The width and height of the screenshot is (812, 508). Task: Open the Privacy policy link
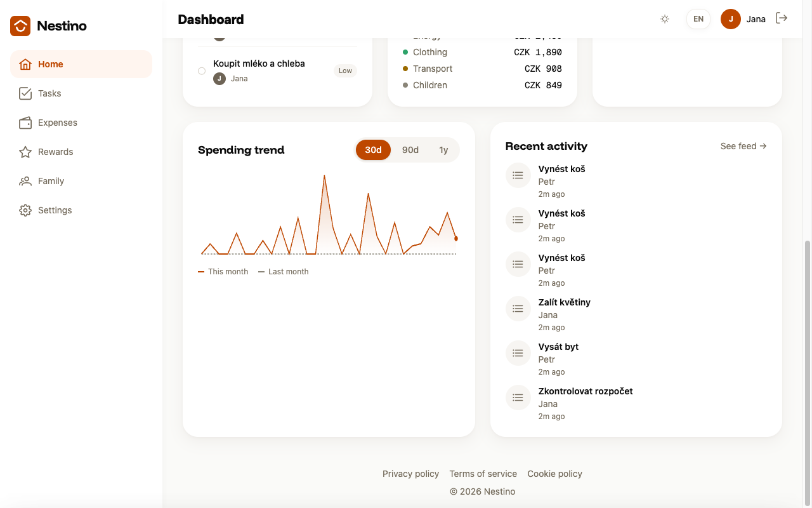tap(410, 474)
